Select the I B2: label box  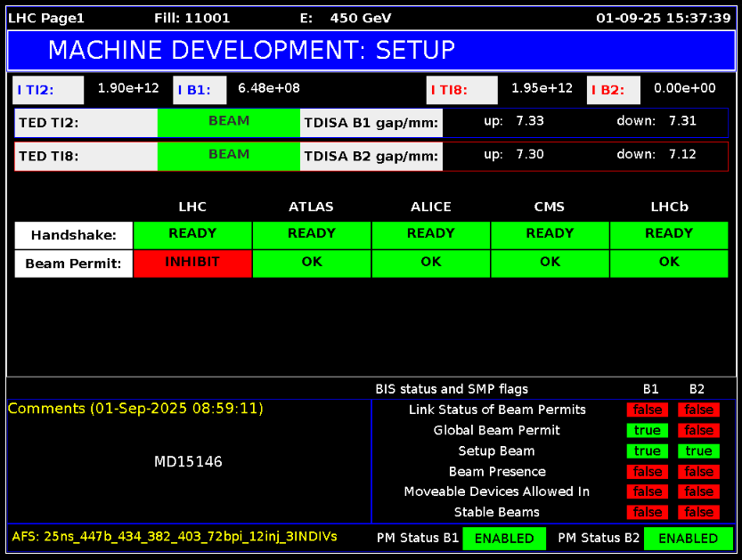(613, 90)
